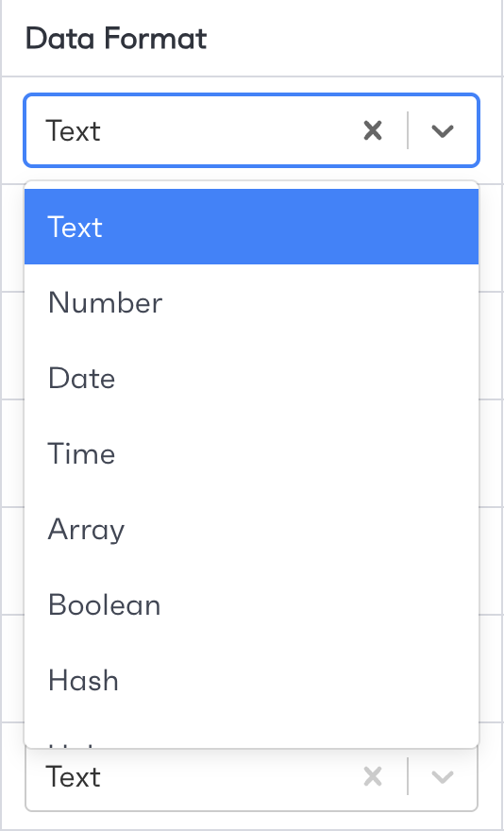This screenshot has width=504, height=831.
Task: Choose Array as the data format
Action: pos(251,530)
